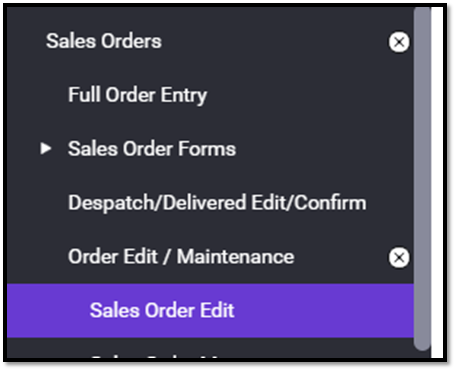The height and width of the screenshot is (371, 456).
Task: Select the Sales Orders top-level menu title
Action: [x=104, y=41]
